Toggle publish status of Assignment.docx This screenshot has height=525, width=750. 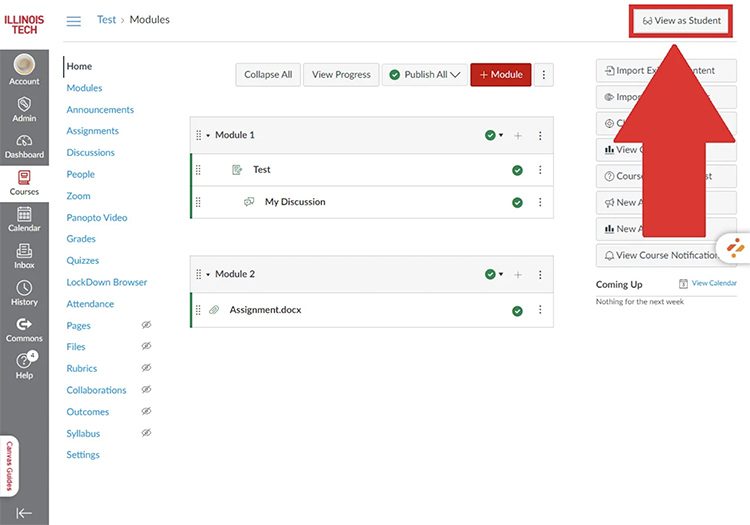(517, 311)
